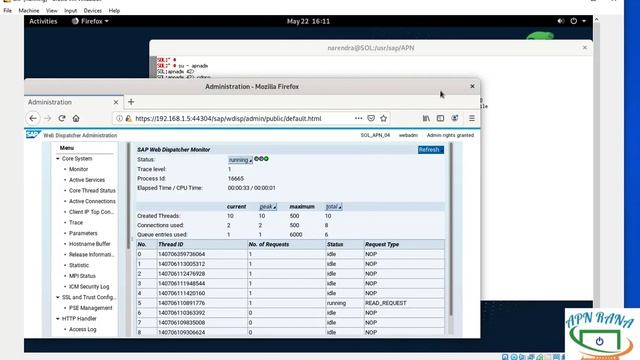Reload the page with the refresh icon
640x360 pixels.
click(x=62, y=118)
